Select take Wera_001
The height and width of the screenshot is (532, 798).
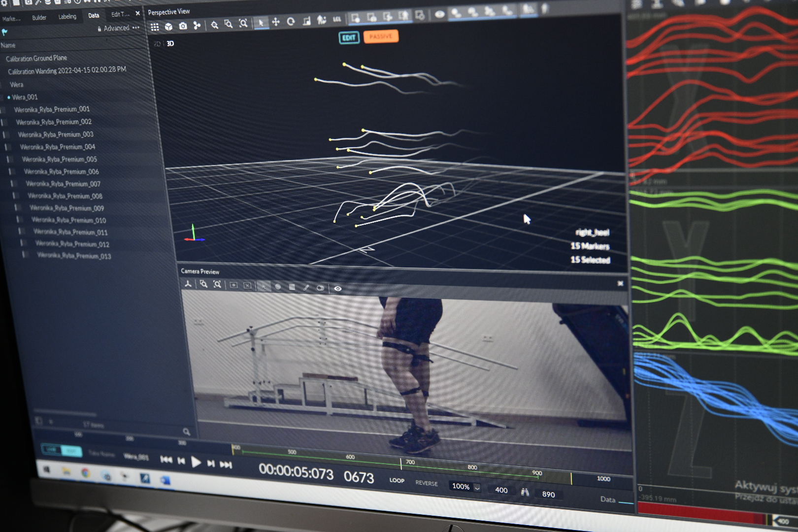[25, 97]
